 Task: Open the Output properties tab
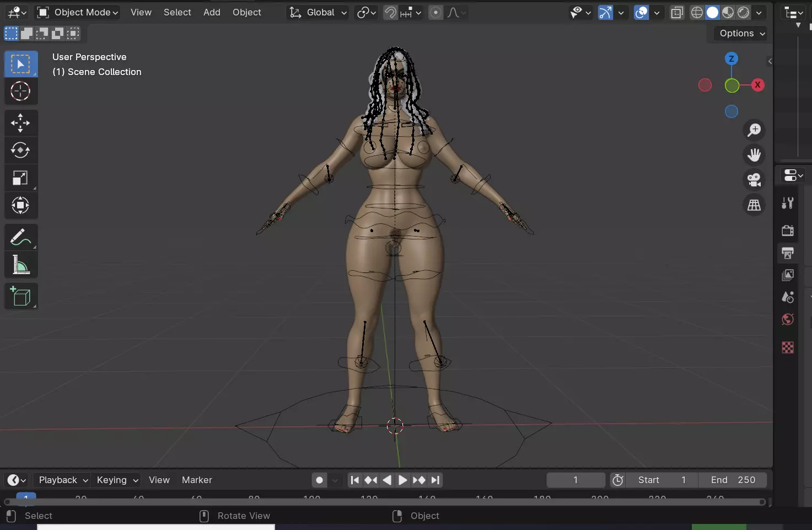[788, 253]
